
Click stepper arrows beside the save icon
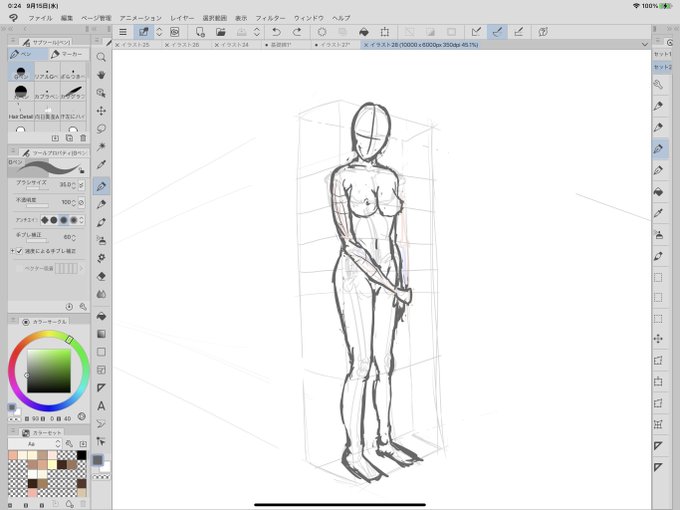click(257, 32)
